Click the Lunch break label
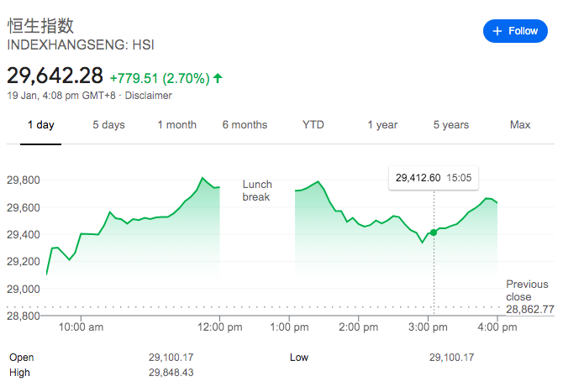 [257, 191]
